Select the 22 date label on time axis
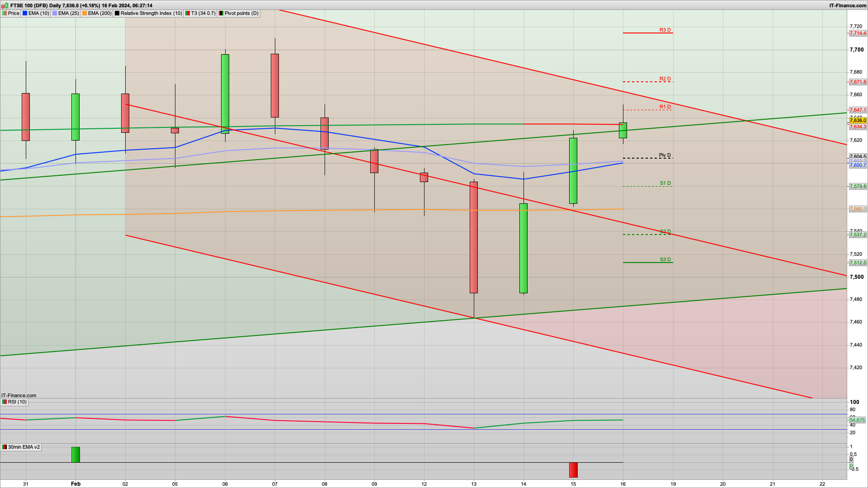The height and width of the screenshot is (488, 868). [x=822, y=483]
